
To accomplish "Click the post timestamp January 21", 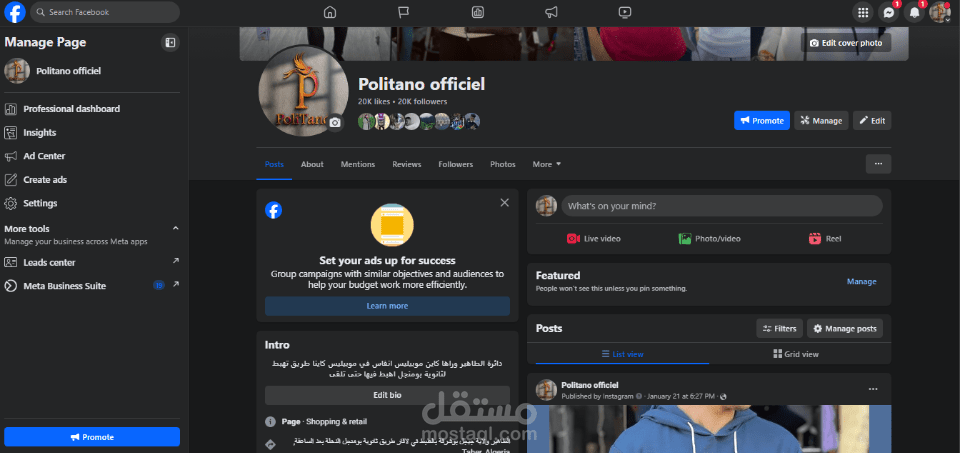I will [680, 396].
